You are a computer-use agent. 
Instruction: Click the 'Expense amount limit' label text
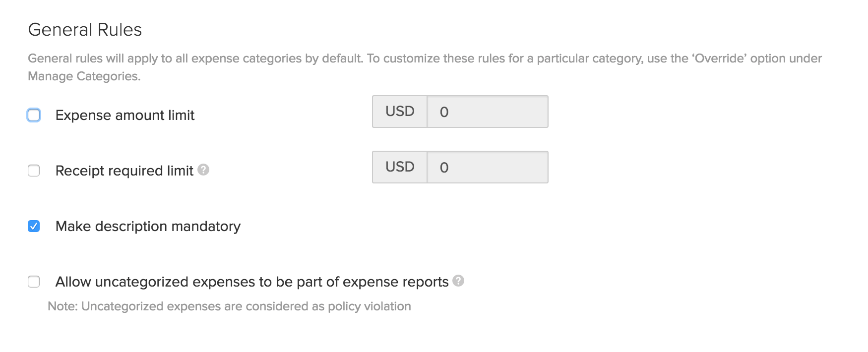(x=125, y=115)
